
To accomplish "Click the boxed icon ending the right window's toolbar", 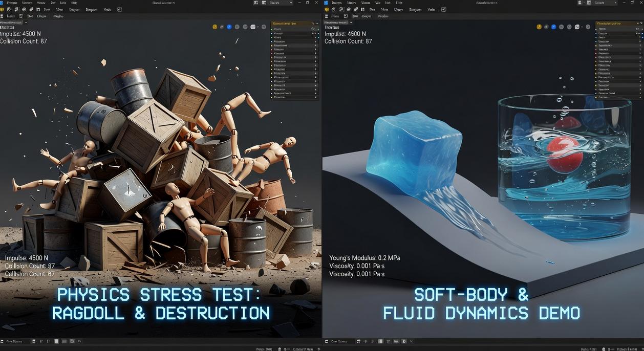I will click(x=444, y=9).
